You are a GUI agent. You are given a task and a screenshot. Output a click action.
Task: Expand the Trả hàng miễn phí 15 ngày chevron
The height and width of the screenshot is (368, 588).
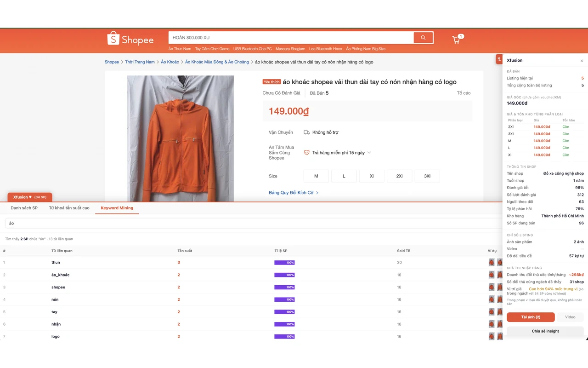click(x=369, y=153)
